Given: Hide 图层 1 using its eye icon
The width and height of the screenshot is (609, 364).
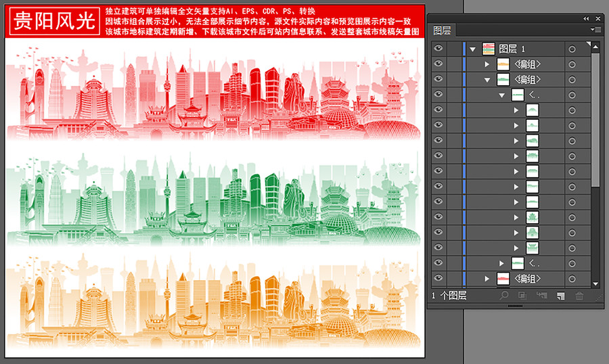Looking at the screenshot, I should [438, 48].
